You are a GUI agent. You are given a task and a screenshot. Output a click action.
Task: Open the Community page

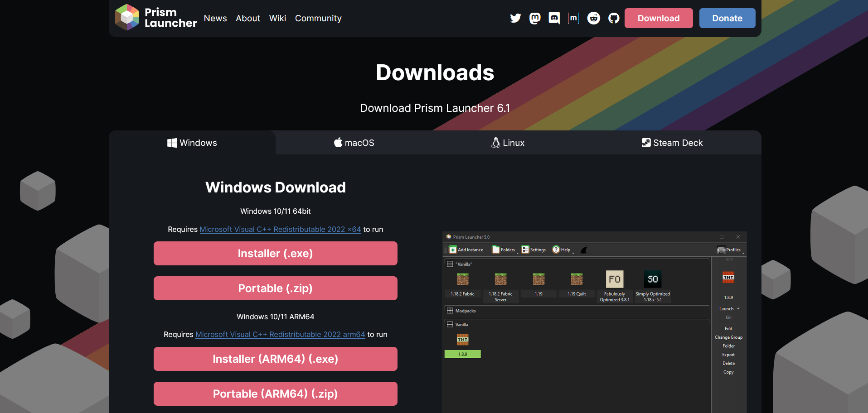(x=318, y=18)
